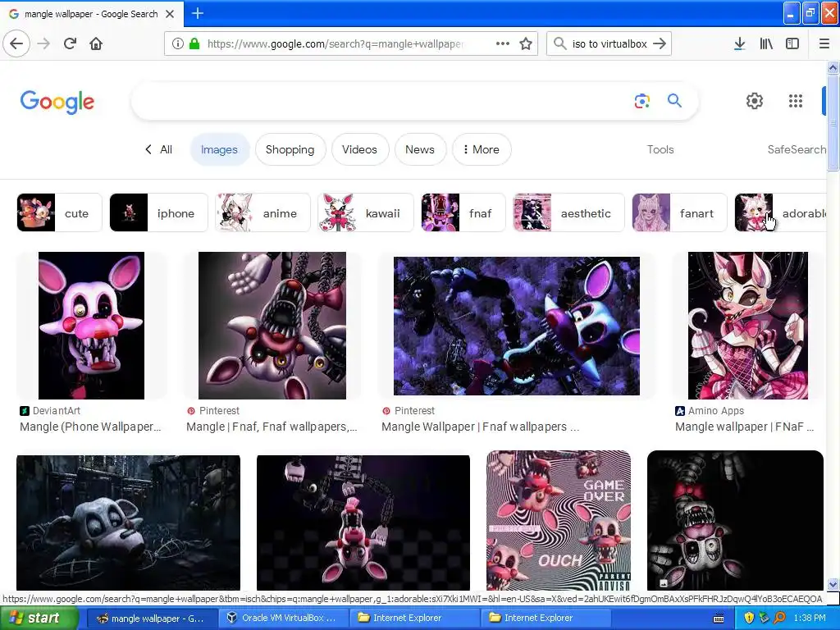Image resolution: width=840 pixels, height=630 pixels.
Task: Apply the fnaf filter chip
Action: click(463, 212)
